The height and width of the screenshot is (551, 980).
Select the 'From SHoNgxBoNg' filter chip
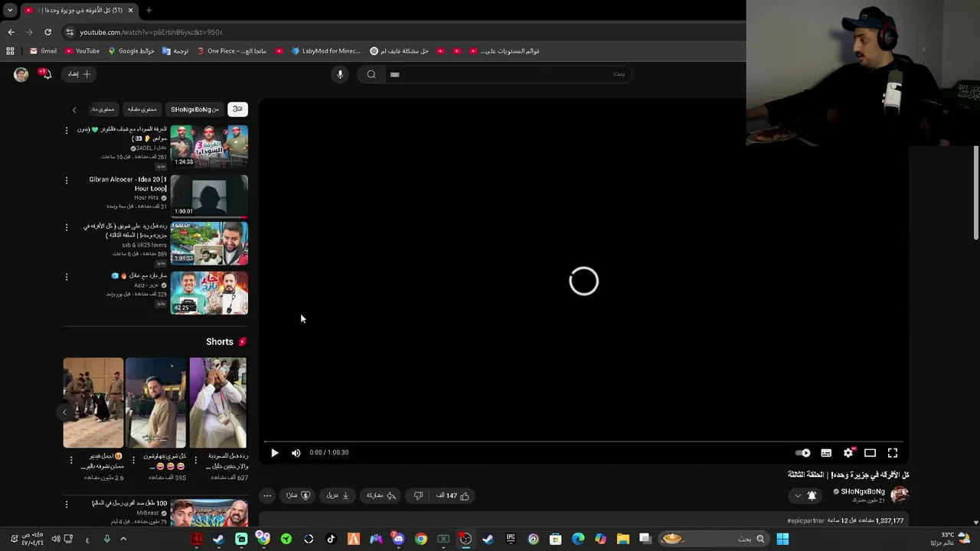(x=195, y=109)
